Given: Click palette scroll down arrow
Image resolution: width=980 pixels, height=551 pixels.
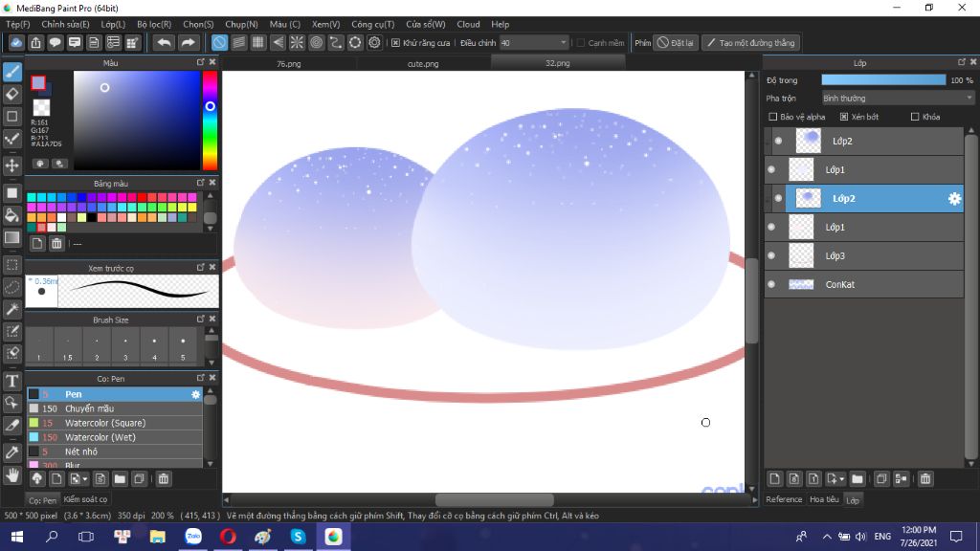Looking at the screenshot, I should pos(210,229).
